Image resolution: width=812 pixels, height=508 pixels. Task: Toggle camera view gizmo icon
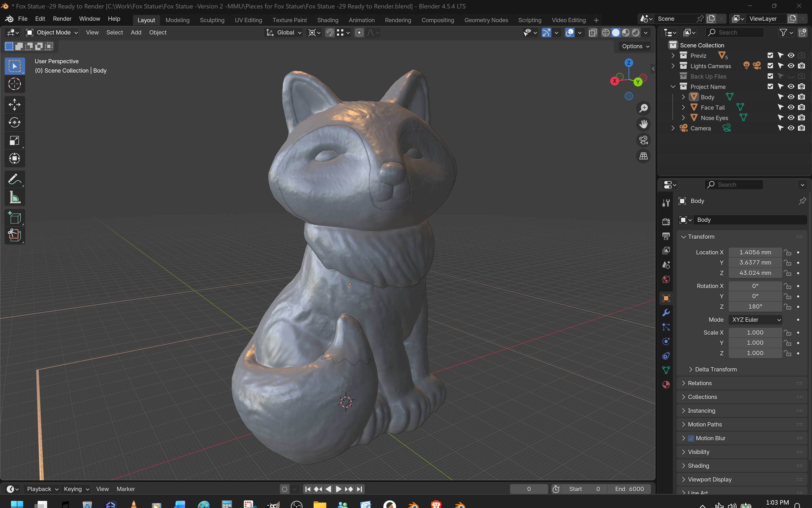coord(643,140)
